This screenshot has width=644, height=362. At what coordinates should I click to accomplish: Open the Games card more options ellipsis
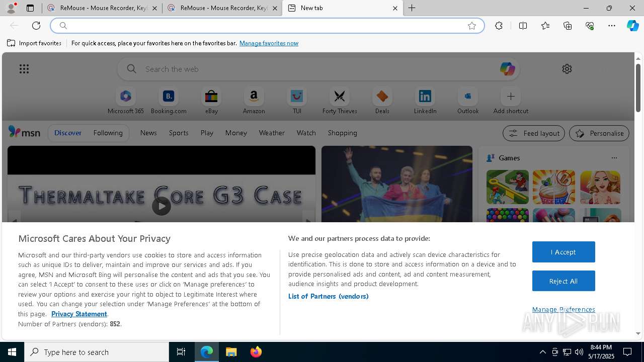[x=614, y=158]
